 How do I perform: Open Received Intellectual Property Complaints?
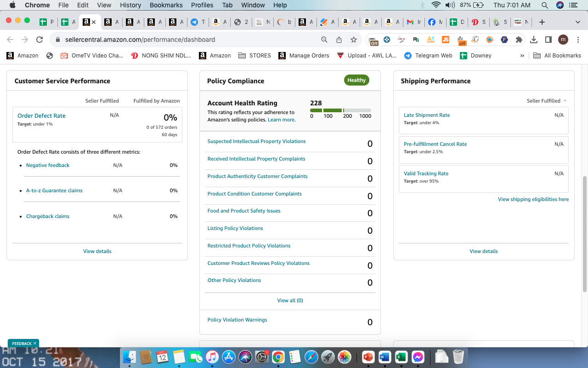tap(256, 159)
